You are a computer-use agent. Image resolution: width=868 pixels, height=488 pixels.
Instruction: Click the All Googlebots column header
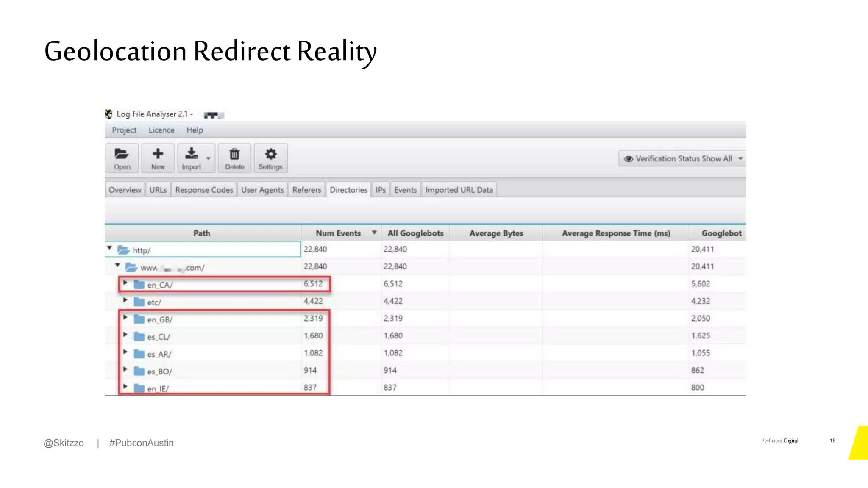tap(415, 233)
